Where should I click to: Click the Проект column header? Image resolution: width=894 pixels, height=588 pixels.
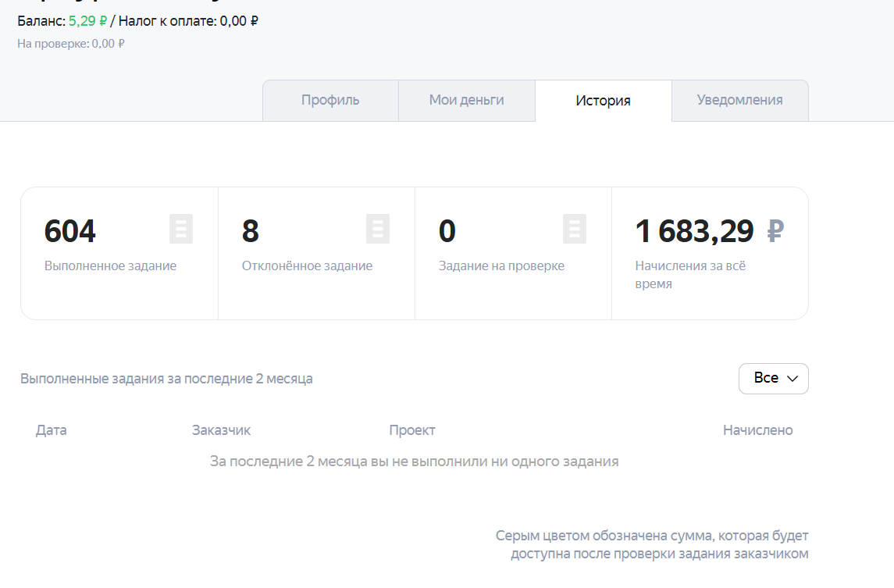pos(412,430)
